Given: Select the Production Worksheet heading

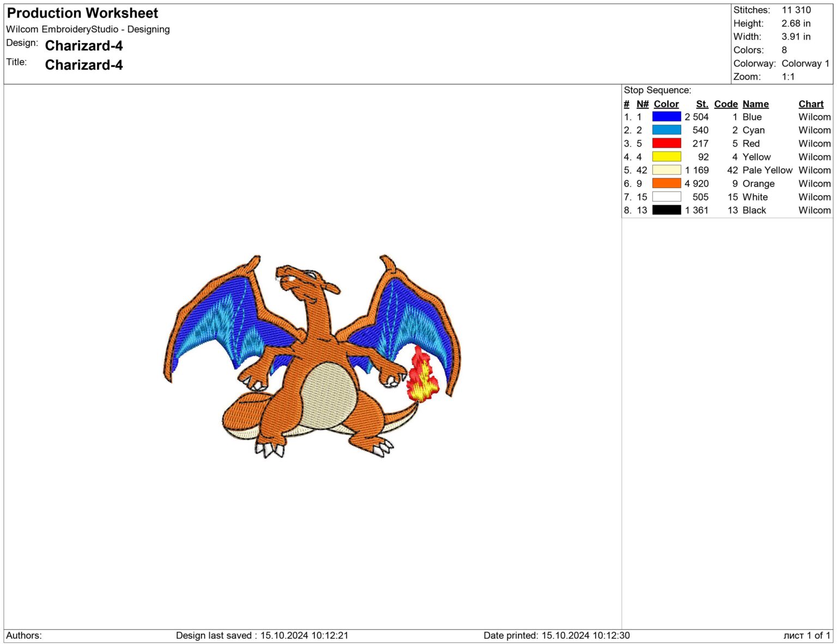Looking at the screenshot, I should [82, 13].
